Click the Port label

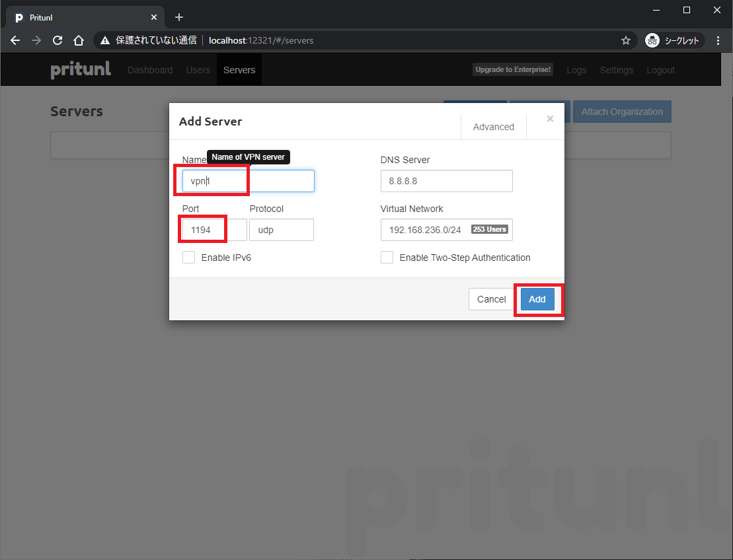[190, 209]
